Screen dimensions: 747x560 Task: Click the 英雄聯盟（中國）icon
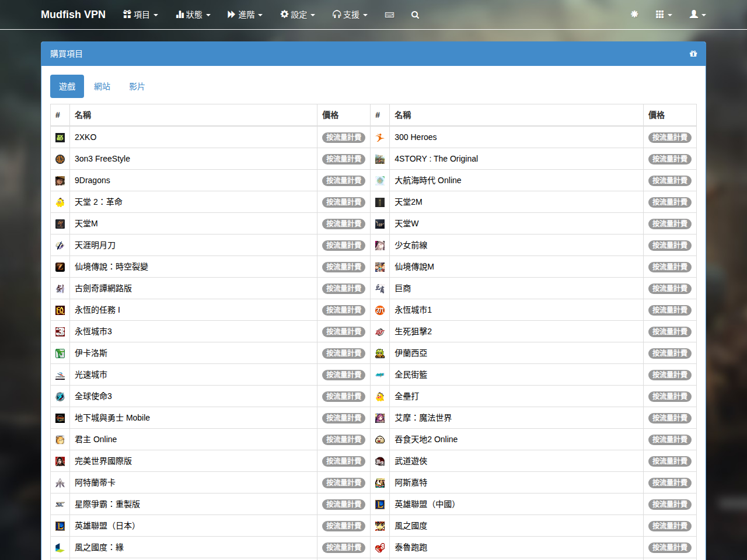(380, 505)
